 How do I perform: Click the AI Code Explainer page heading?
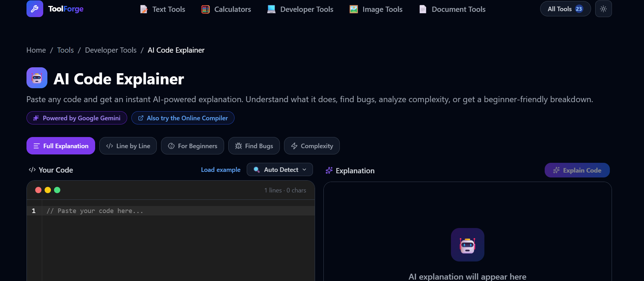(x=118, y=79)
